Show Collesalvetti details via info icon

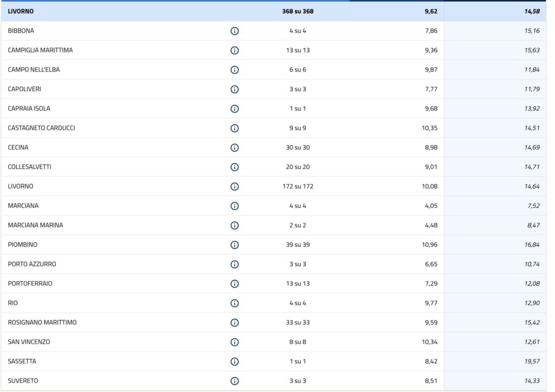coord(235,167)
